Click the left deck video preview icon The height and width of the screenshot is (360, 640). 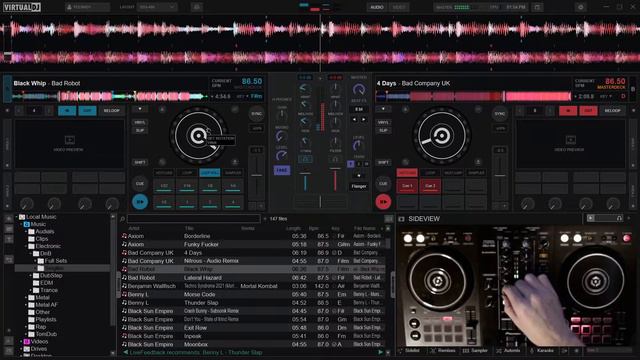point(69,140)
